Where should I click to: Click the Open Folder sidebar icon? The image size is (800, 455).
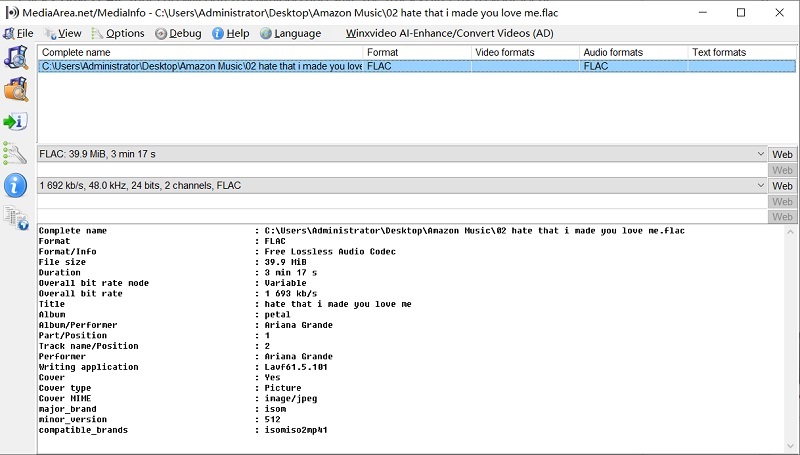16,89
